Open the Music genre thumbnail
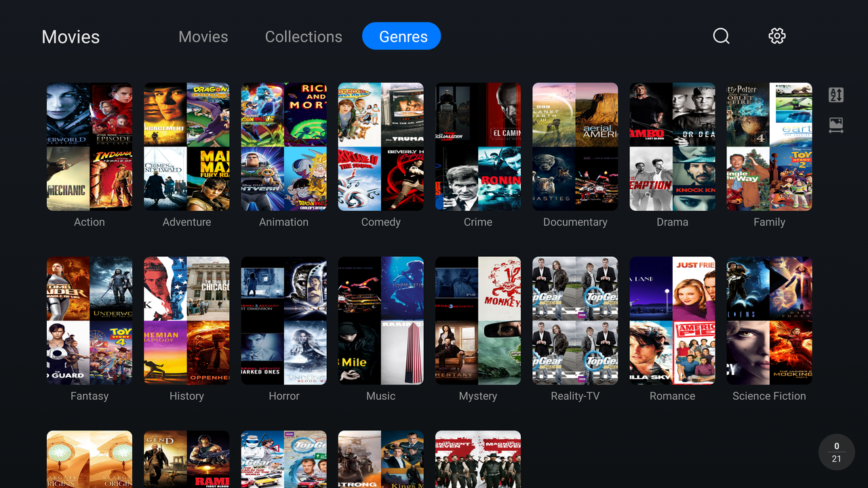The height and width of the screenshot is (488, 868). click(381, 321)
